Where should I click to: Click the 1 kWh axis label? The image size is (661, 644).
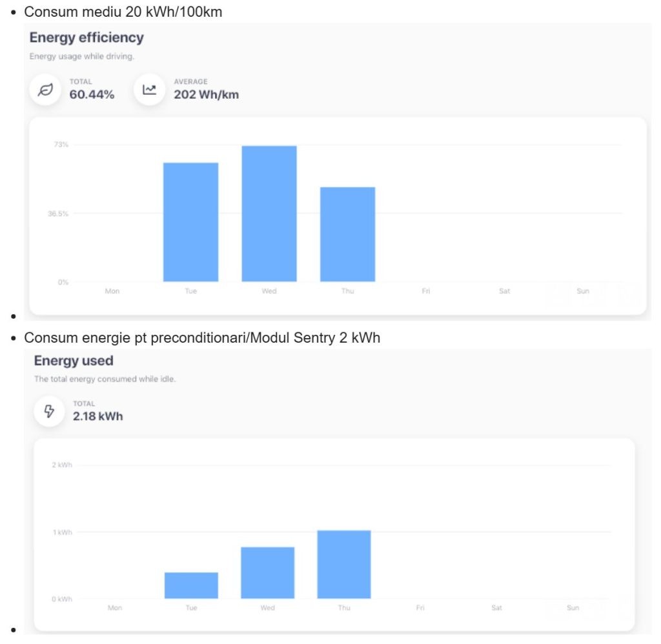(x=62, y=532)
